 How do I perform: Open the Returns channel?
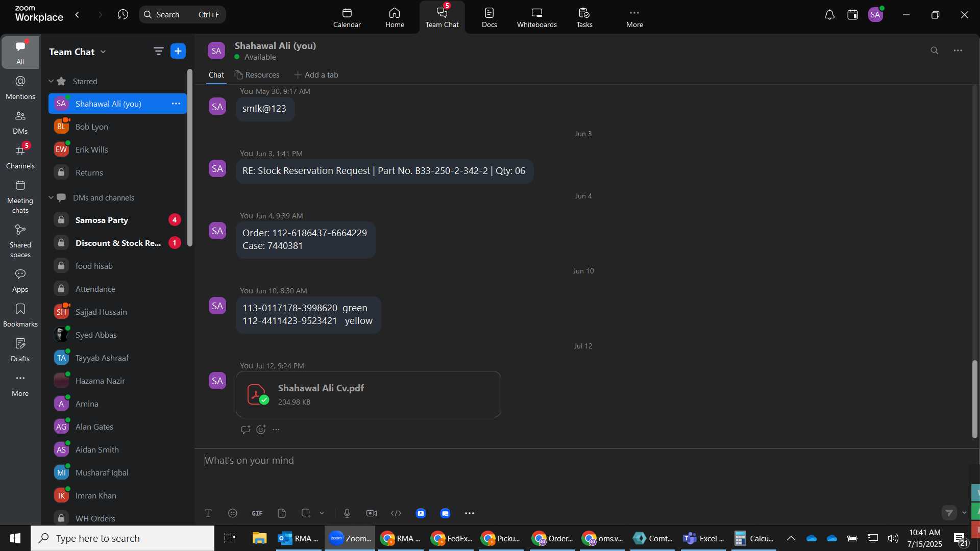coord(117,172)
